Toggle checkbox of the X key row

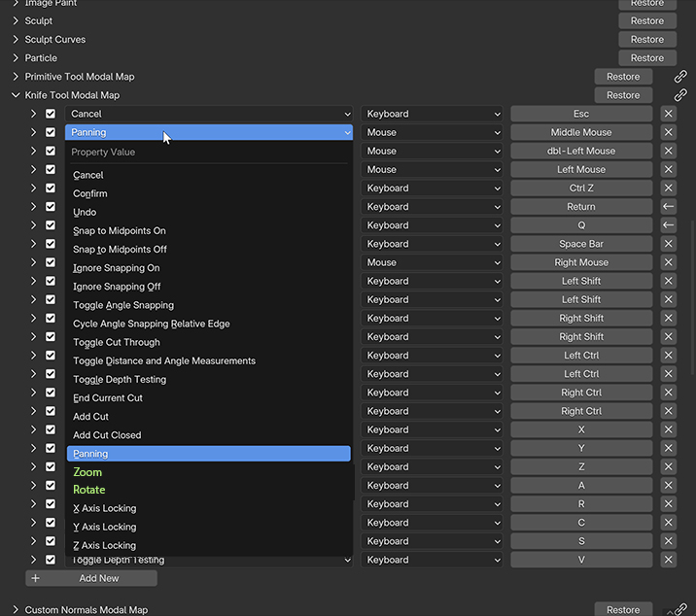click(51, 430)
